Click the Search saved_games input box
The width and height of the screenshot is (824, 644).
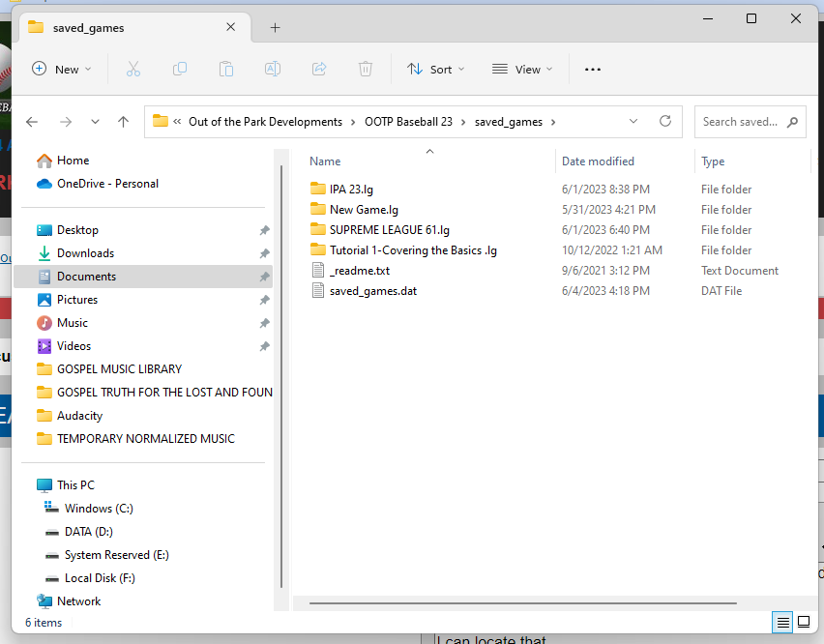(x=740, y=122)
